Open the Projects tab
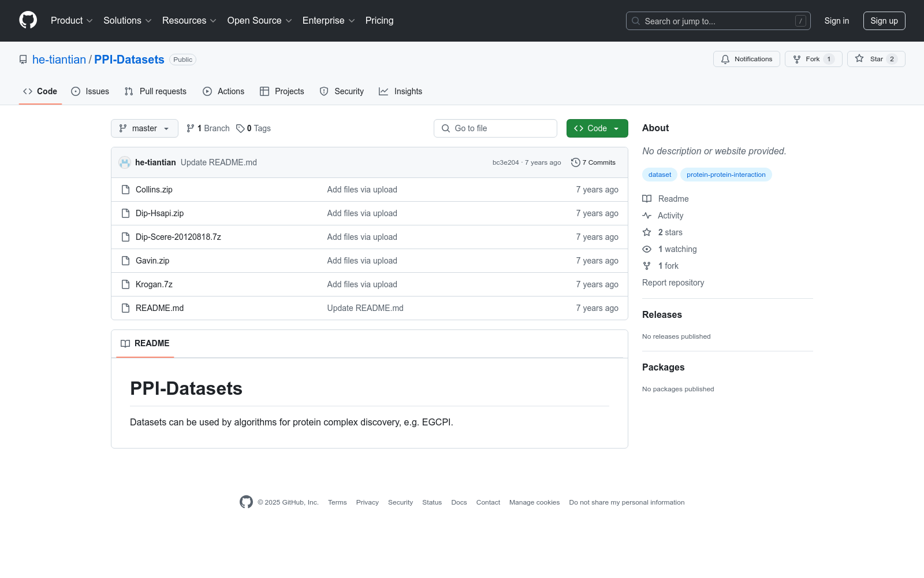 (282, 91)
